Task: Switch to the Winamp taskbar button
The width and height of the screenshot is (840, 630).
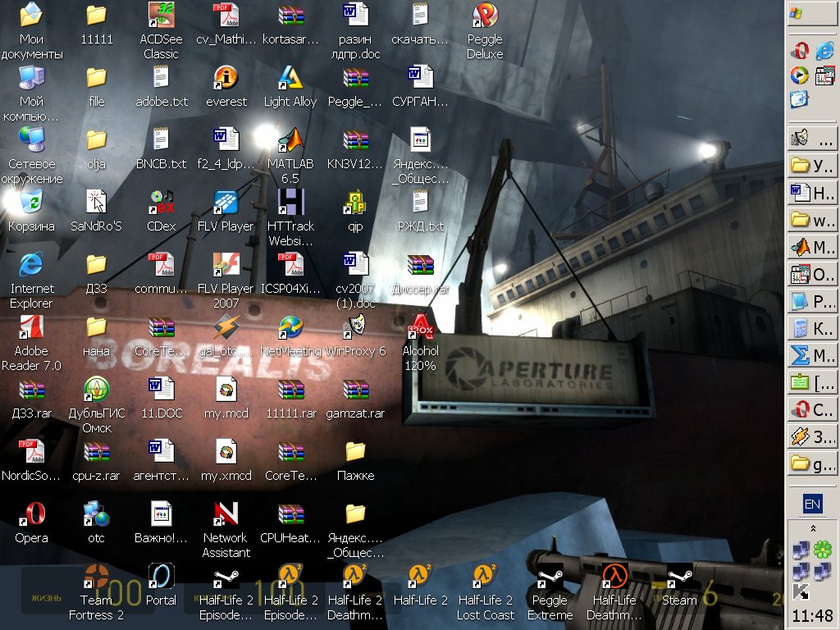Action: [812, 436]
